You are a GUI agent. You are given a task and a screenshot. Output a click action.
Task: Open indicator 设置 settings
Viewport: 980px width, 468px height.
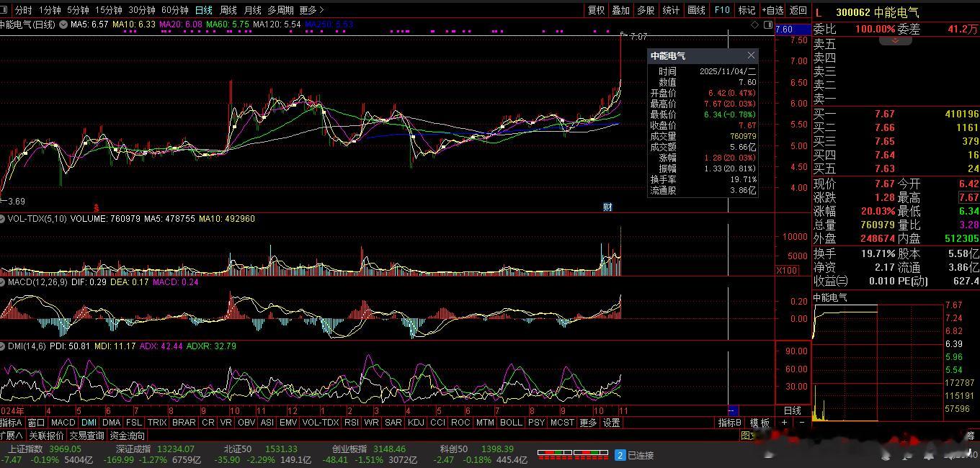(611, 423)
